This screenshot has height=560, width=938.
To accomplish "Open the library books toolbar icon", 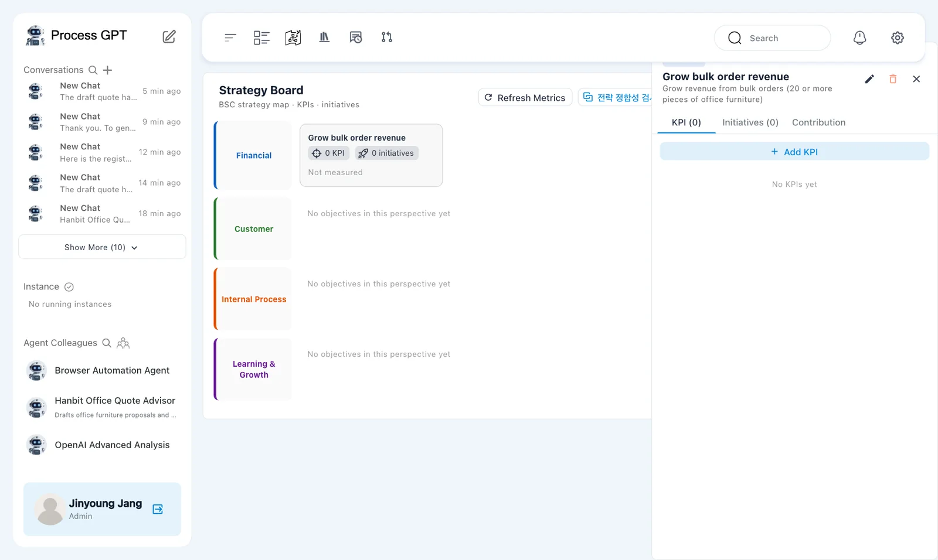I will pyautogui.click(x=324, y=37).
